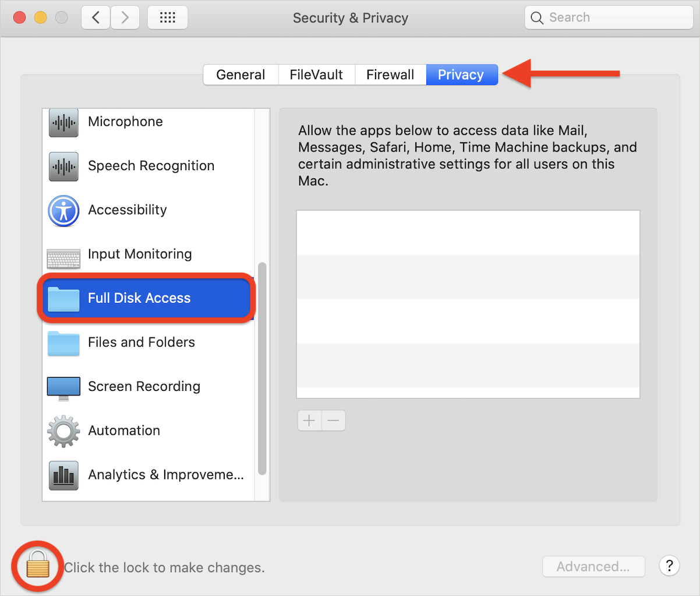The height and width of the screenshot is (596, 700).
Task: Click the lock icon to make changes
Action: tap(38, 565)
